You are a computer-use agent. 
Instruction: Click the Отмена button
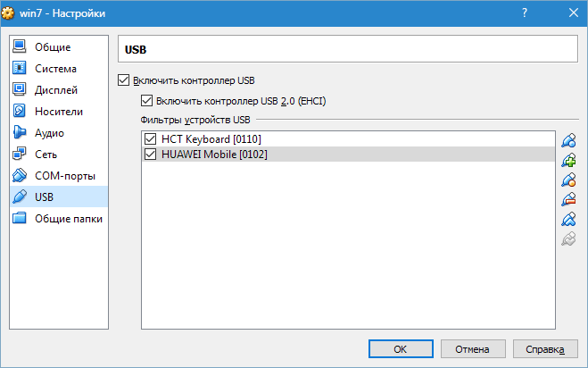[x=473, y=349]
